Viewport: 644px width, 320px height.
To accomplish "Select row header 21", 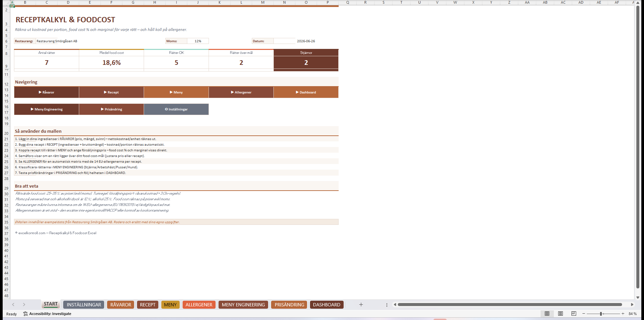I will [6, 139].
